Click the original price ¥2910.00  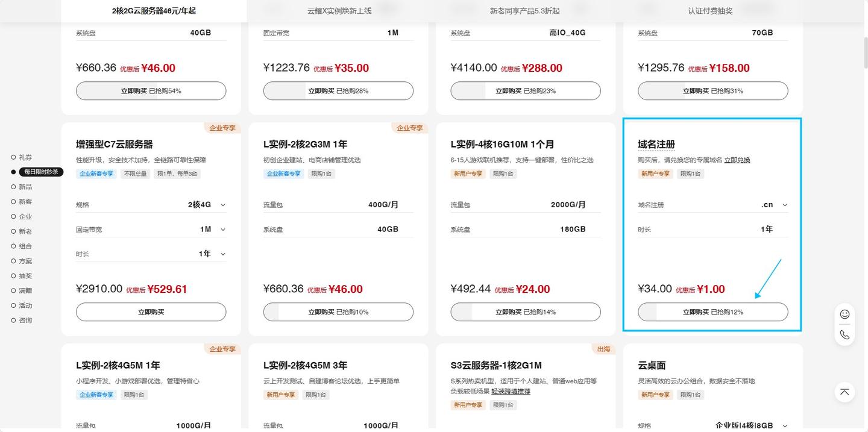[99, 289]
